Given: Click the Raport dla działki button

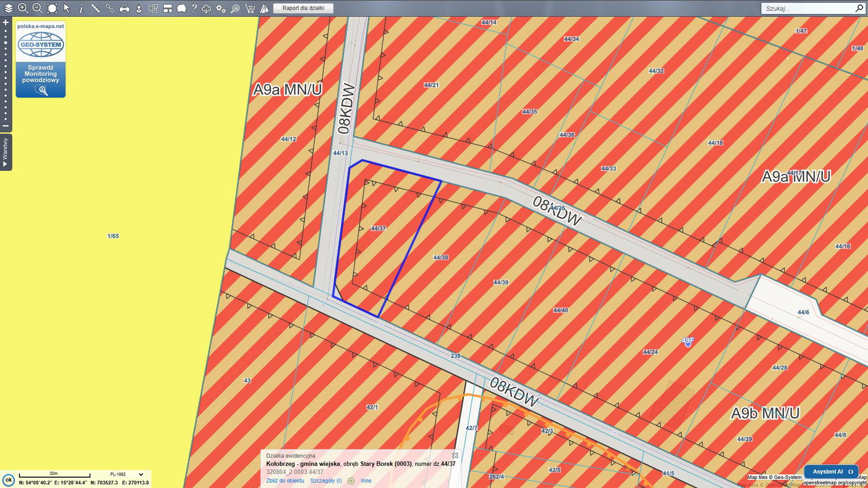Looking at the screenshot, I should tap(303, 8).
